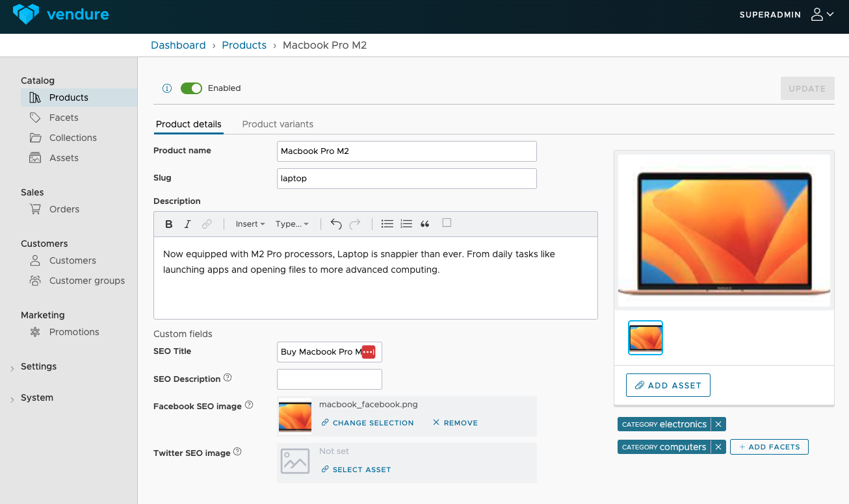This screenshot has width=849, height=504.
Task: Click the Add Facets button
Action: pyautogui.click(x=770, y=447)
